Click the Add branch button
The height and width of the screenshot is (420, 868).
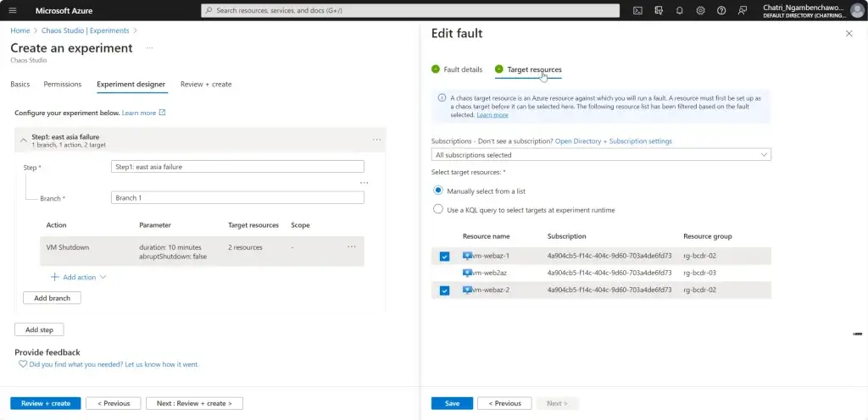pyautogui.click(x=52, y=298)
